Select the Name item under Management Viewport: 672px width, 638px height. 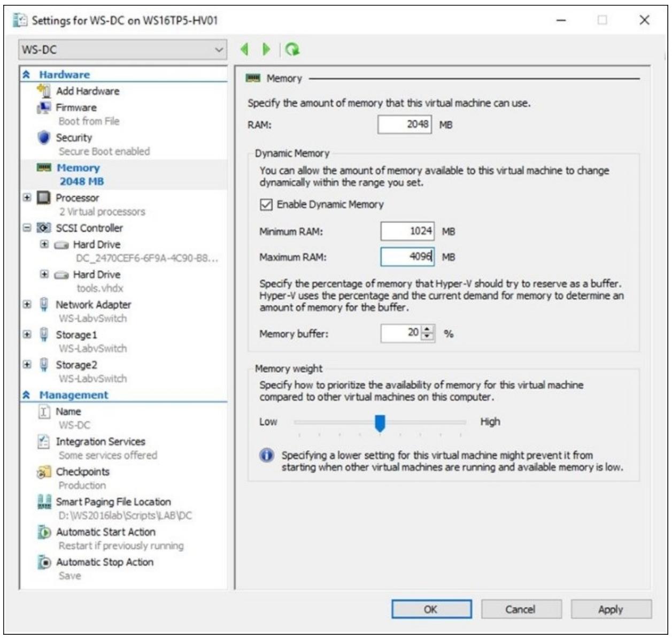tap(68, 412)
